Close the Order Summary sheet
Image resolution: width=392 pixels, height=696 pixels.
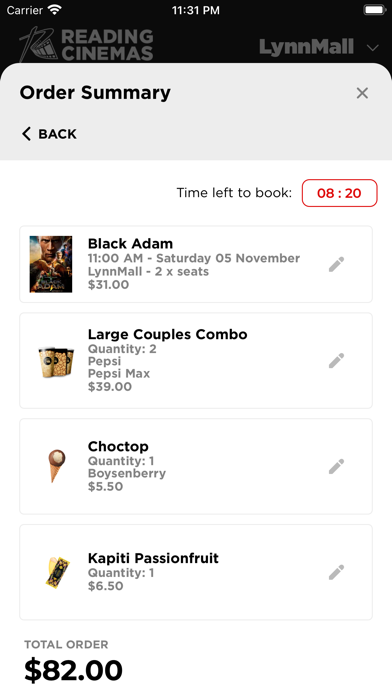click(x=362, y=93)
